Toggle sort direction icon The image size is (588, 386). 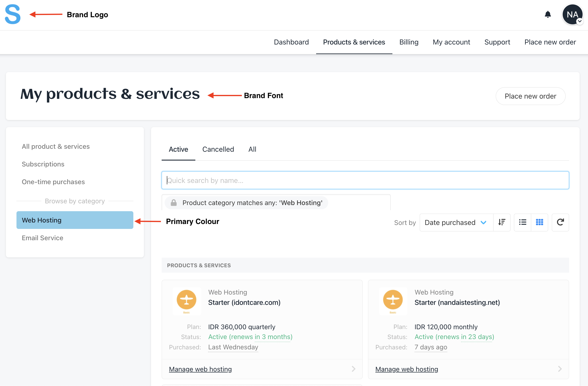502,222
